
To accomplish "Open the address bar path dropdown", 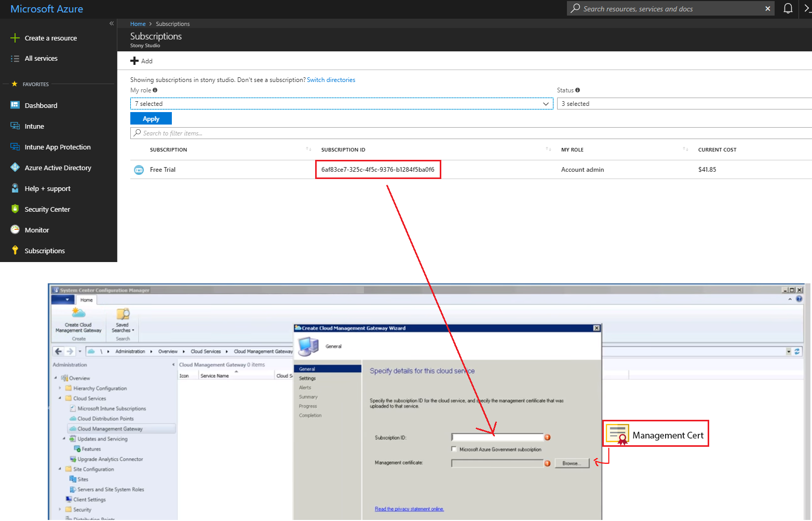I will [x=789, y=351].
